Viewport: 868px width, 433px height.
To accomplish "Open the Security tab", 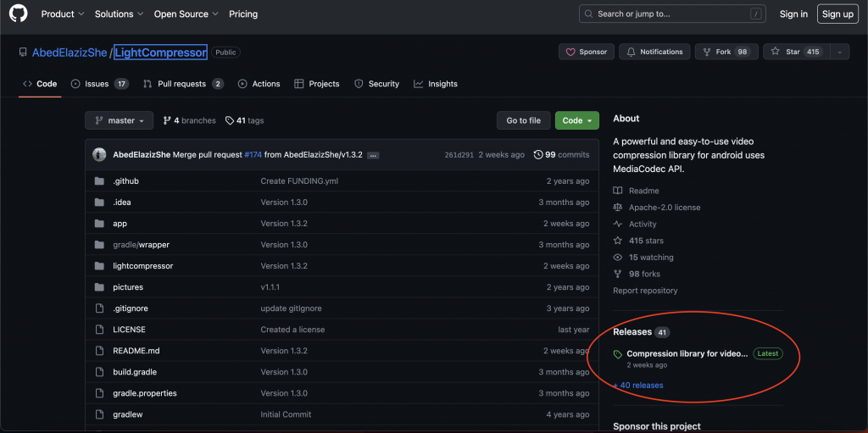I will [376, 84].
